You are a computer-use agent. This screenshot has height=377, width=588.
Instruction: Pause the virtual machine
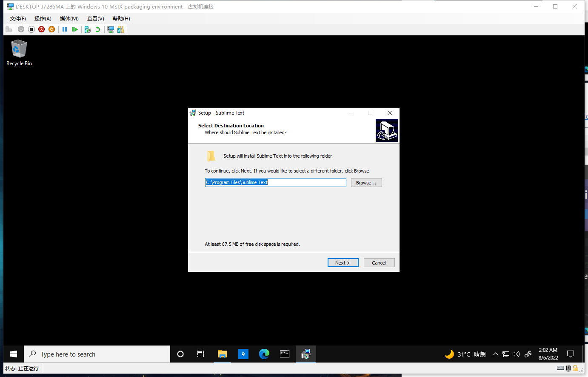[x=65, y=29]
